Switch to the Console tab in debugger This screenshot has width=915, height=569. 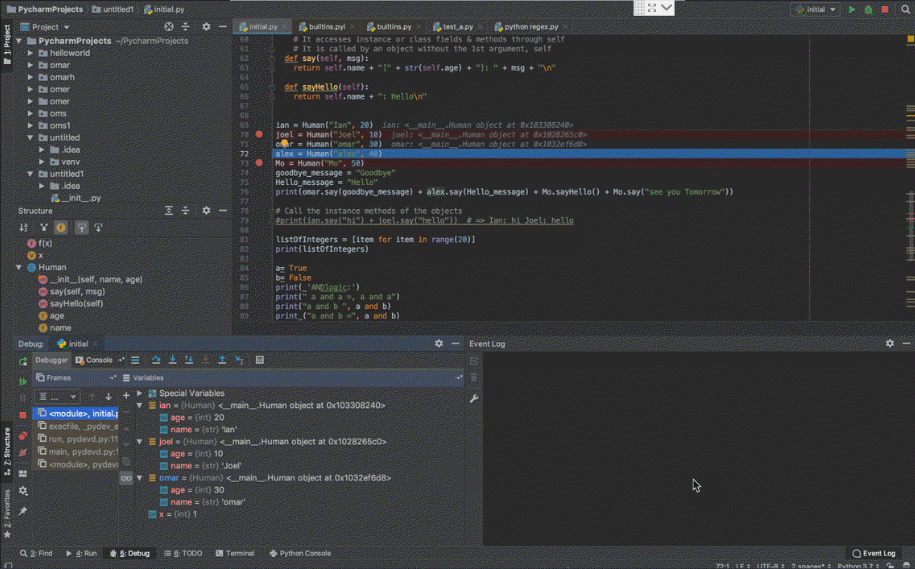[x=94, y=360]
